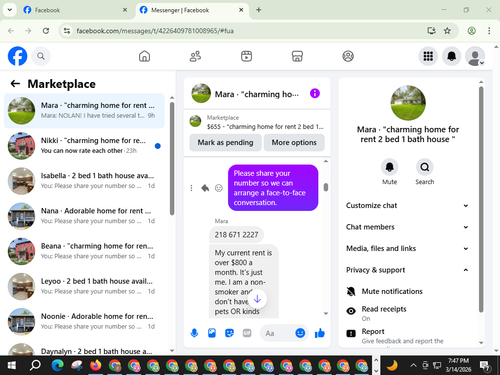Open Isabella 2 bed 1 bath conversation
Image resolution: width=500 pixels, height=375 pixels.
tap(84, 181)
